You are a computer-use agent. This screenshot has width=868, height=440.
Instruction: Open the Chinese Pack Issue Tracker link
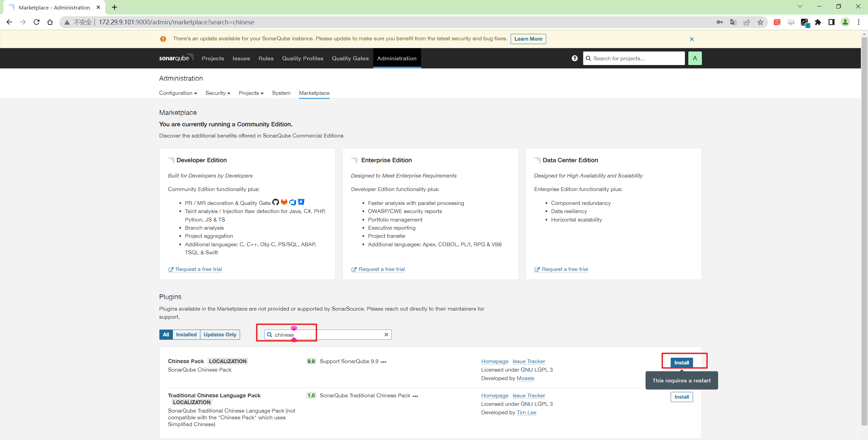click(529, 361)
